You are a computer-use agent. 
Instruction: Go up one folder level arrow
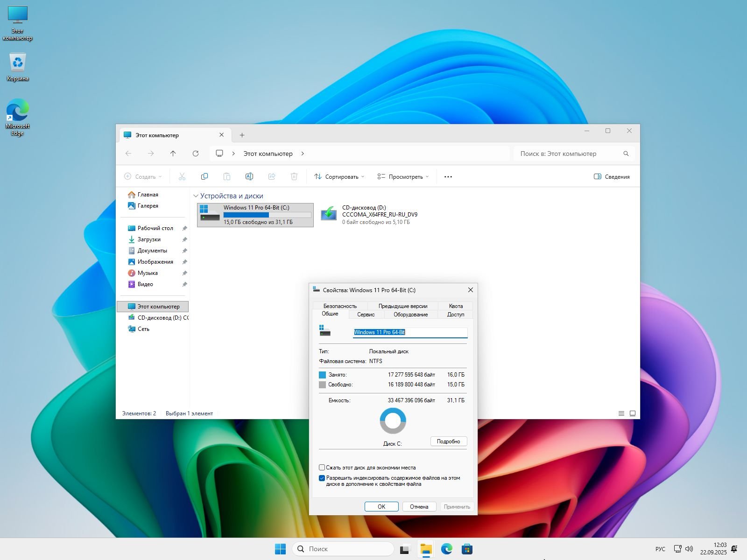[173, 154]
